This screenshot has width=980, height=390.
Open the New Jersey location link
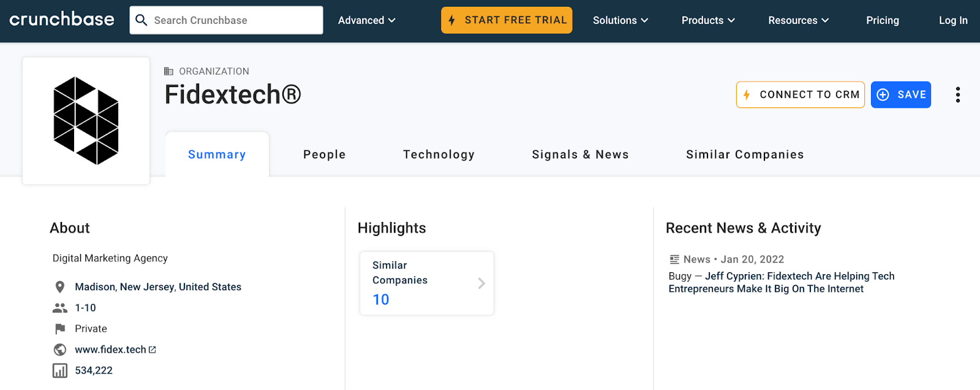coord(148,287)
